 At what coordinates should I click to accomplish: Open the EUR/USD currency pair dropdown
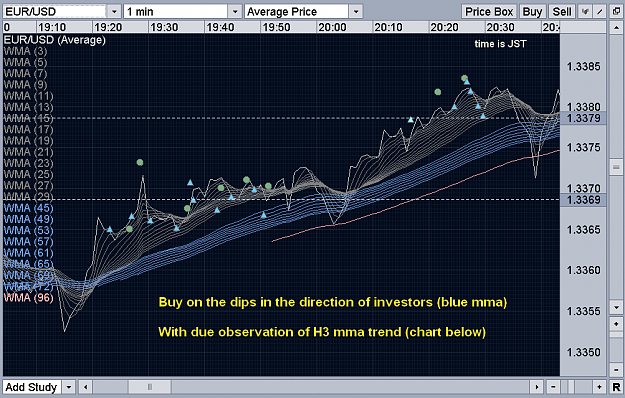[114, 12]
